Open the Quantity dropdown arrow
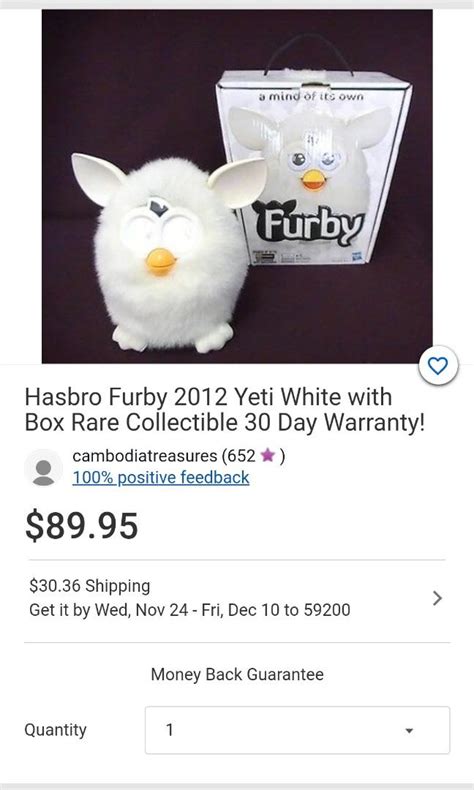 click(x=409, y=730)
